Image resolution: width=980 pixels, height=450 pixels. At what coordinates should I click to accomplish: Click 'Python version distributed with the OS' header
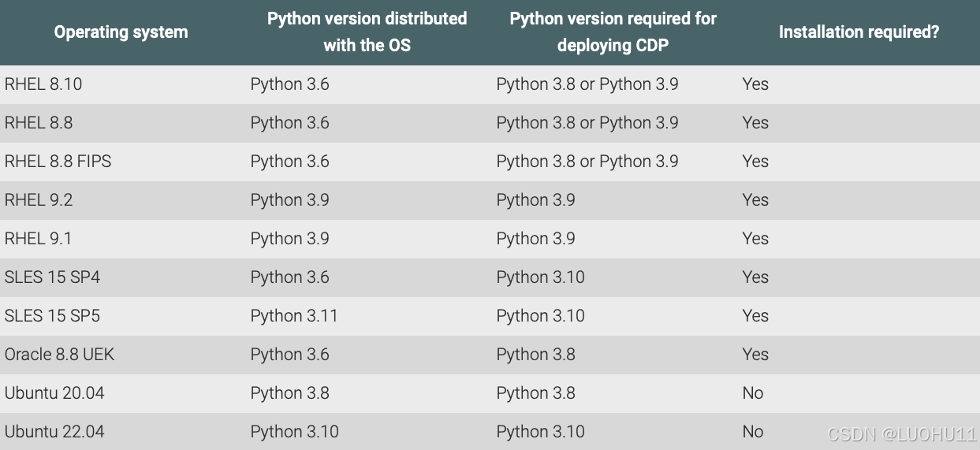(x=367, y=32)
